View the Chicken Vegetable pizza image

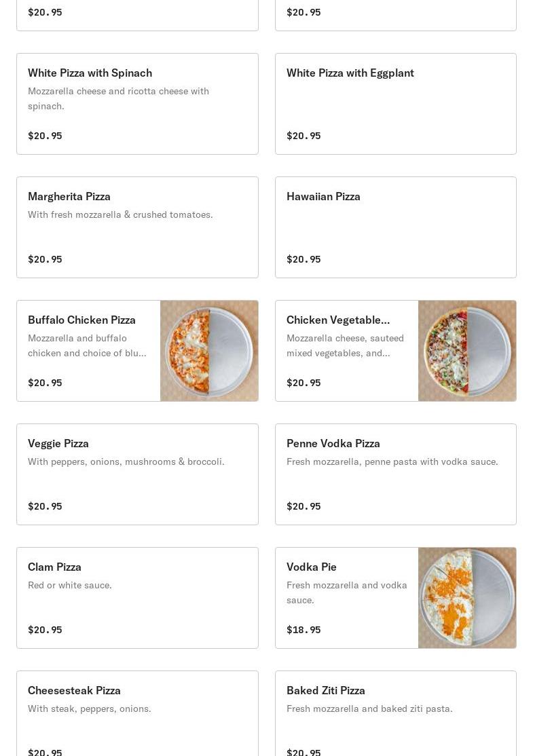click(x=467, y=351)
